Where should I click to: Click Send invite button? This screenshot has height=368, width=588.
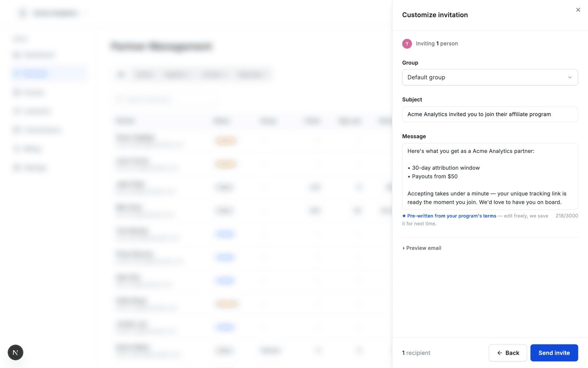coord(554,353)
